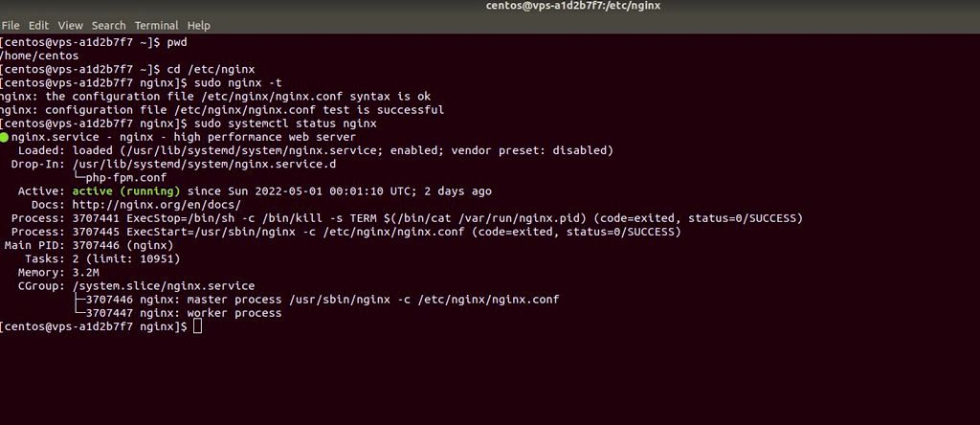The height and width of the screenshot is (425, 980).
Task: Click the http://nginx.org/en/docs/ link
Action: coord(157,205)
